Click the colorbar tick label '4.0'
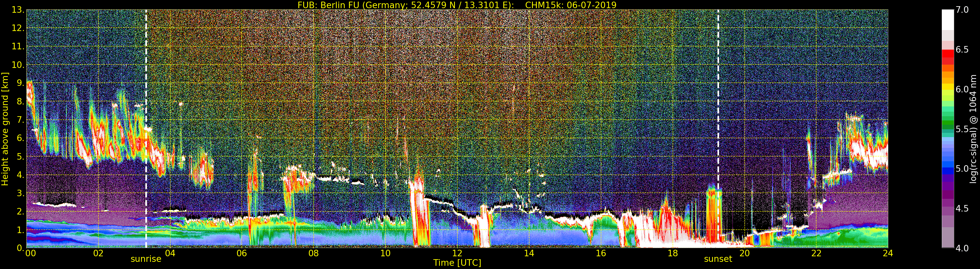Screen dimensions: 980x269 coord(962,248)
